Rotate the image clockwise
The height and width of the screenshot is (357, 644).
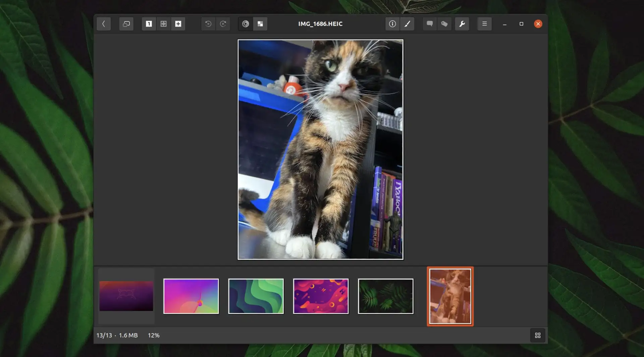coord(223,24)
